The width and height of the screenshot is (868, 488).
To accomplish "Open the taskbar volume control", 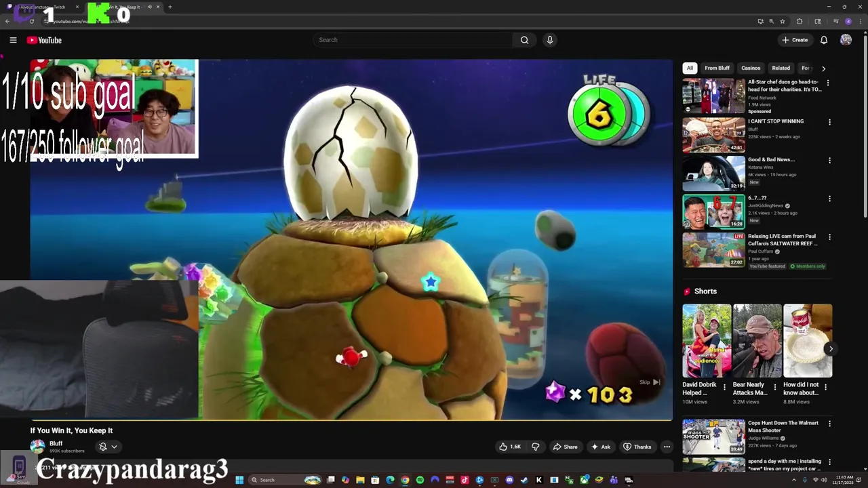I will click(x=825, y=480).
